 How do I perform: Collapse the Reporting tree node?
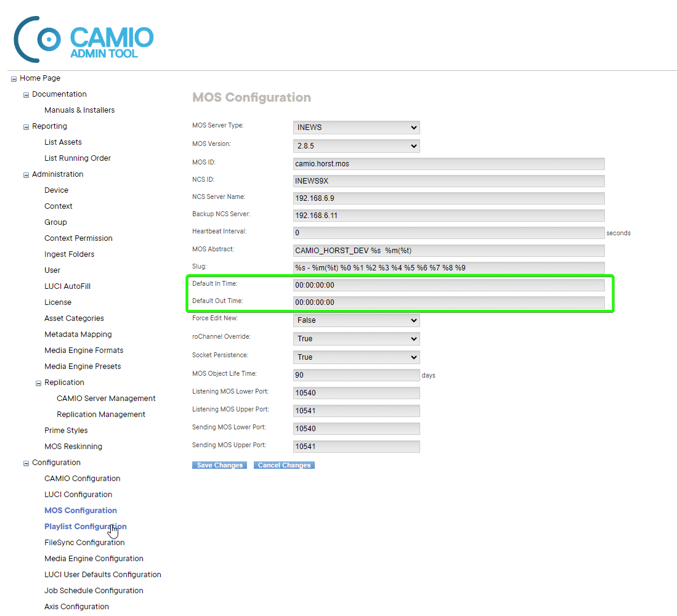tap(26, 127)
